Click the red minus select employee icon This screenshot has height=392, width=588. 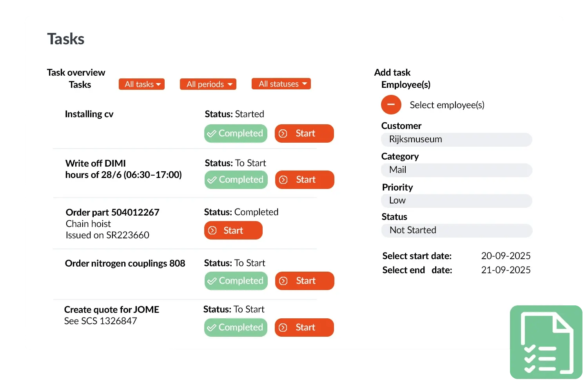[391, 105]
